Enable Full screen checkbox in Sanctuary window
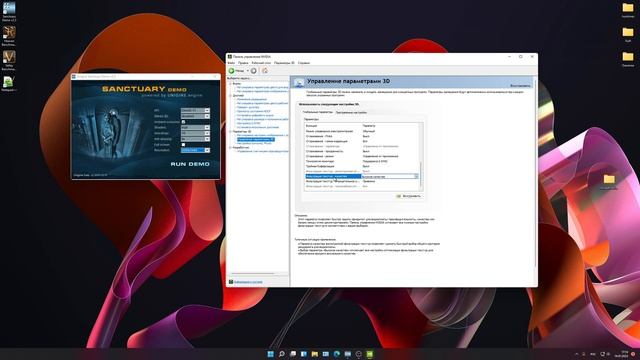Viewport: 640px width, 360px height. [x=183, y=144]
